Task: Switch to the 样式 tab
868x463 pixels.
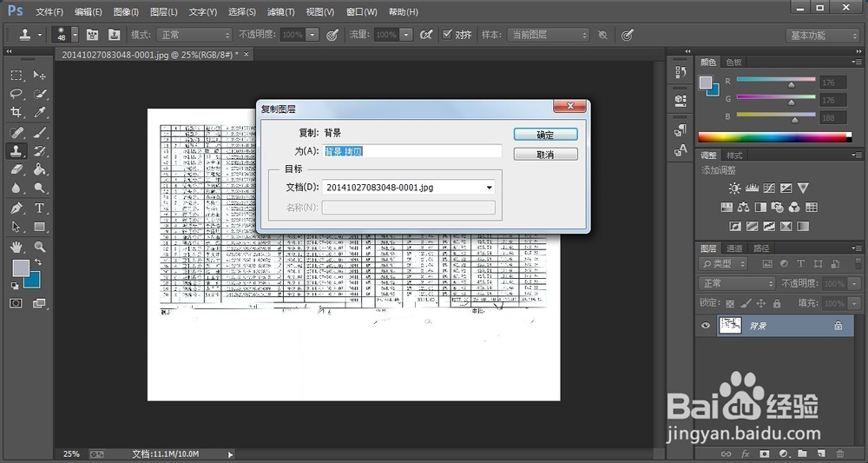Action: tap(734, 155)
